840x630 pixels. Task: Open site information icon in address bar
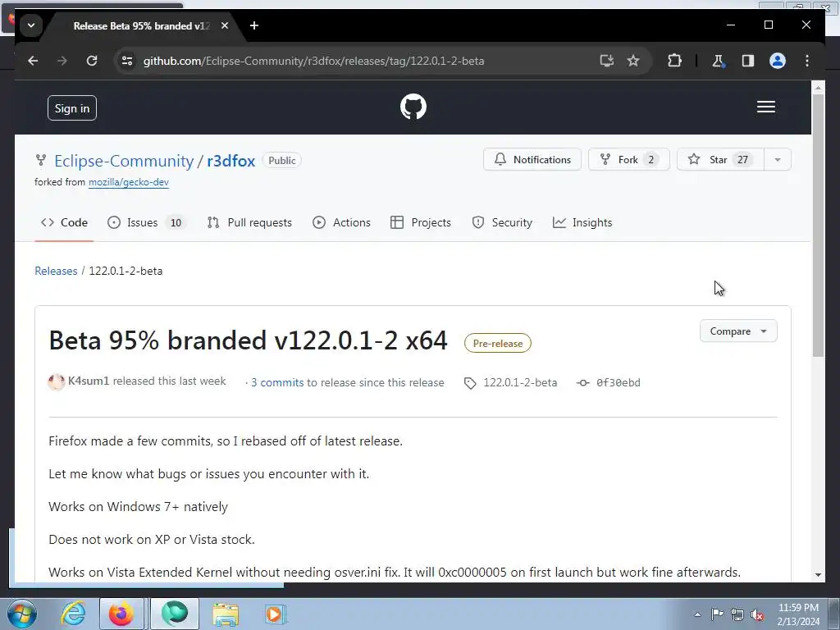(x=127, y=61)
